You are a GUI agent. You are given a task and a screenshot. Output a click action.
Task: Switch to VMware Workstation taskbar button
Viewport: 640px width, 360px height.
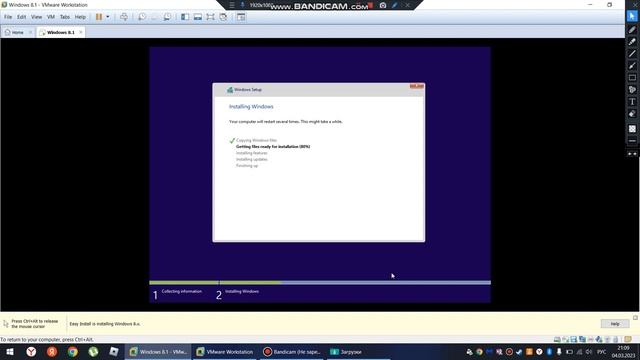tap(224, 351)
